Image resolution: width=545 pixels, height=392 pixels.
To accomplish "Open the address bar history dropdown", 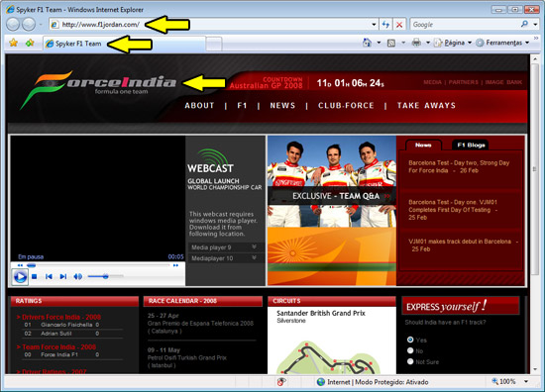I will 374,25.
